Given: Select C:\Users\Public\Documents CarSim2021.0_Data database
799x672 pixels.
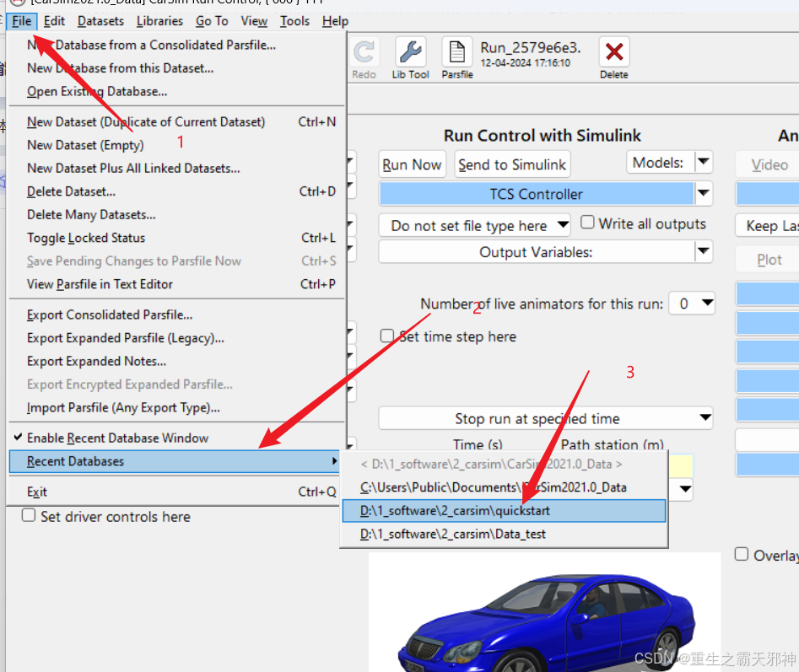Looking at the screenshot, I should point(504,487).
